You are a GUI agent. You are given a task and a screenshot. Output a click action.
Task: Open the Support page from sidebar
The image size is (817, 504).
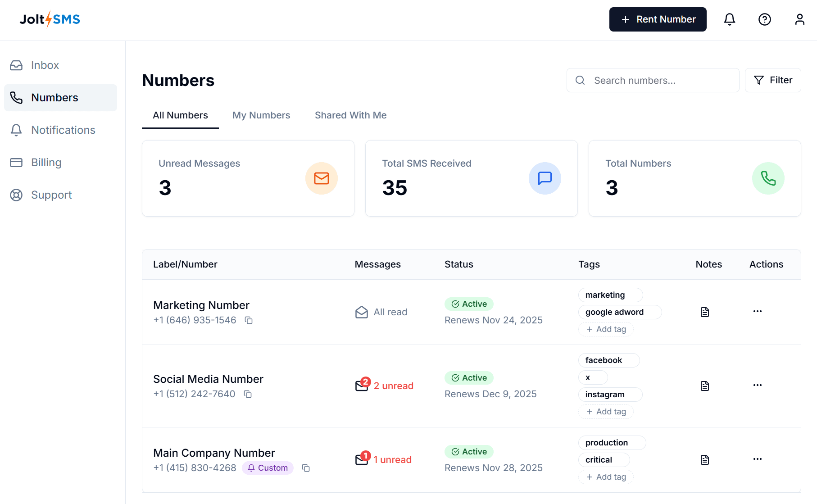(x=51, y=195)
